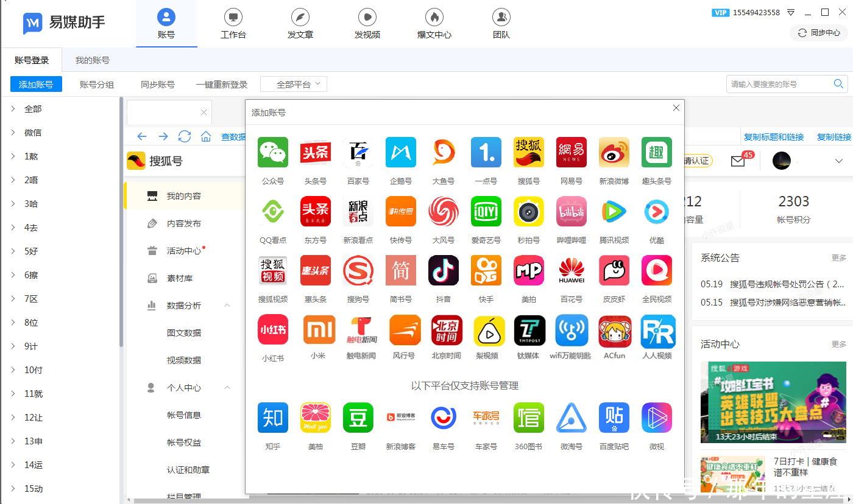This screenshot has height=504, width=853.
Task: Click the 豆瓣 Douban platform icon
Action: [x=358, y=418]
